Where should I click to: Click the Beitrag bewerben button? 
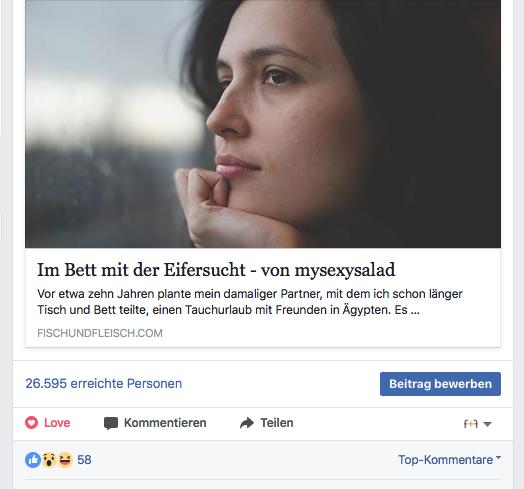click(440, 384)
